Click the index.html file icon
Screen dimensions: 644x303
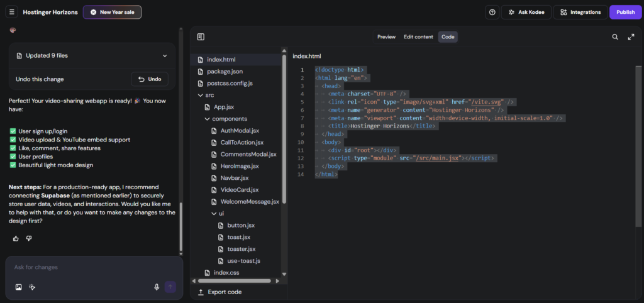pos(201,60)
